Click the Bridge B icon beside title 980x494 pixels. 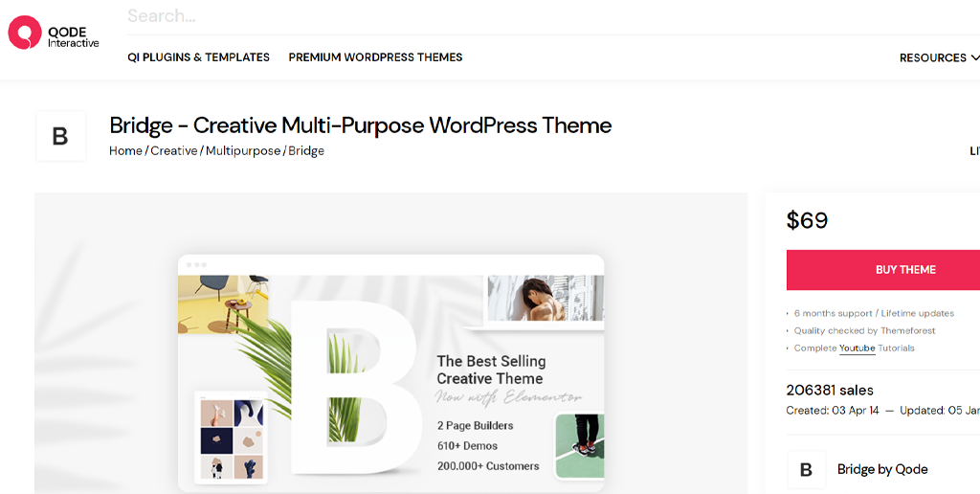[x=60, y=136]
